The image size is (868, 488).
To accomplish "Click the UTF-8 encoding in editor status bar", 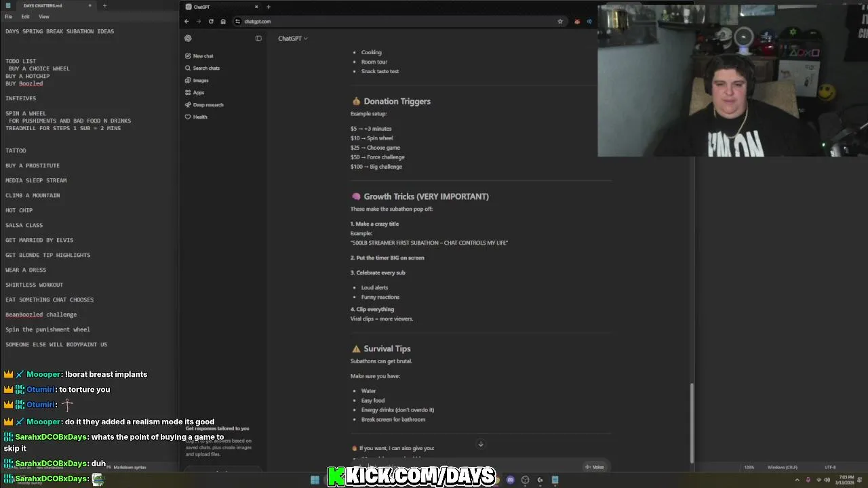I will pos(830,468).
